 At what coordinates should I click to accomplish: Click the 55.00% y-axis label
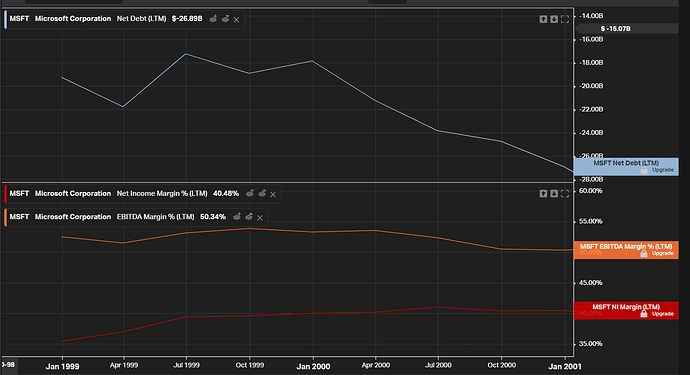pyautogui.click(x=591, y=221)
